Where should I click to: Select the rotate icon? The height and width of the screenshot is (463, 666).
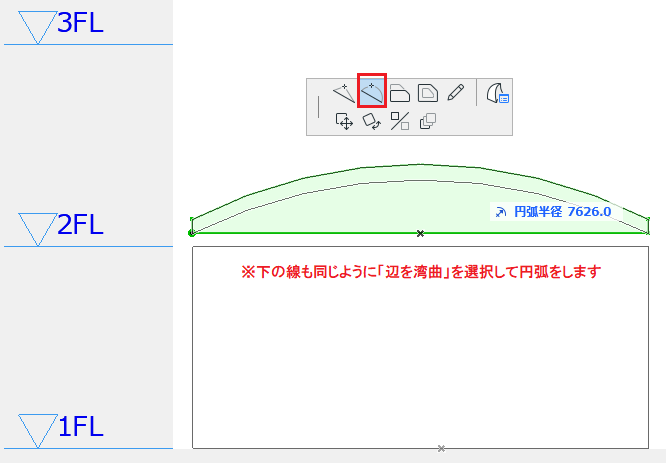(372, 121)
